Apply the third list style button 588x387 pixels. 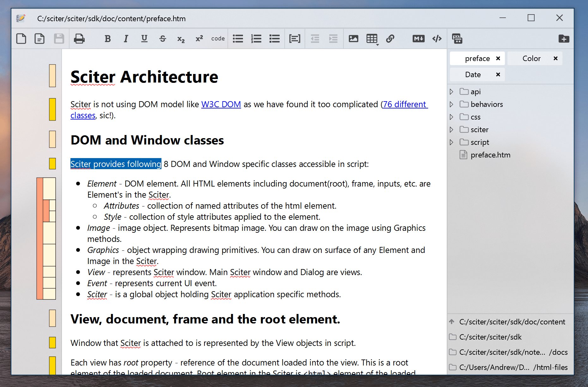pyautogui.click(x=275, y=39)
